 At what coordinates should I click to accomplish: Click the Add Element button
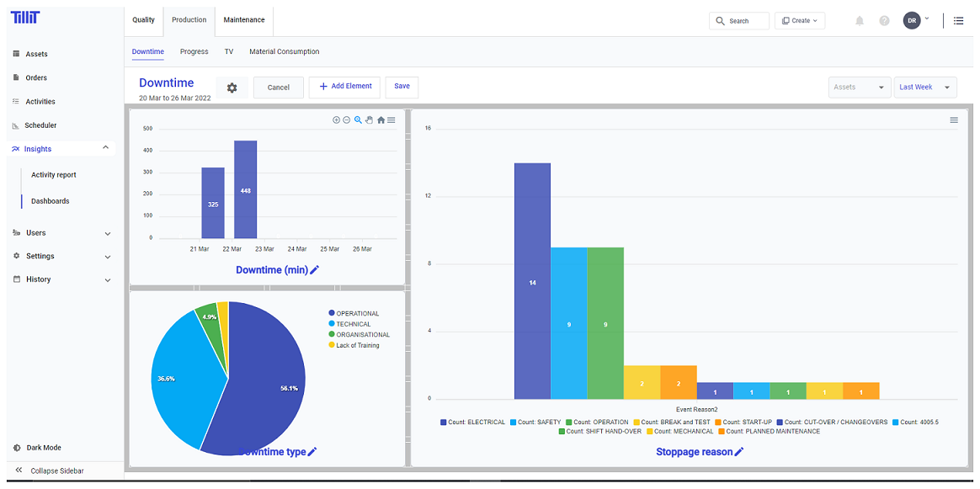click(344, 87)
